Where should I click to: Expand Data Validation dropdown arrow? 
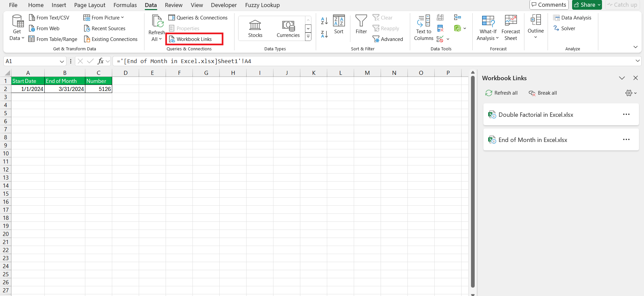[448, 39]
